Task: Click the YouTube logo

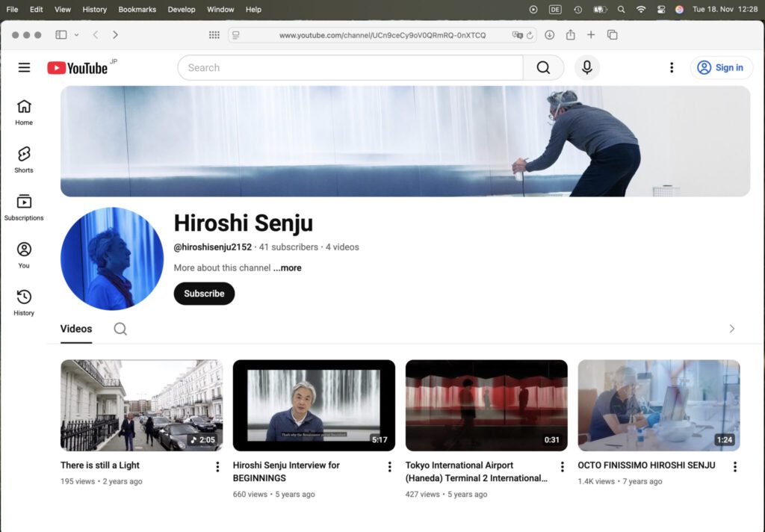Action: 78,68
